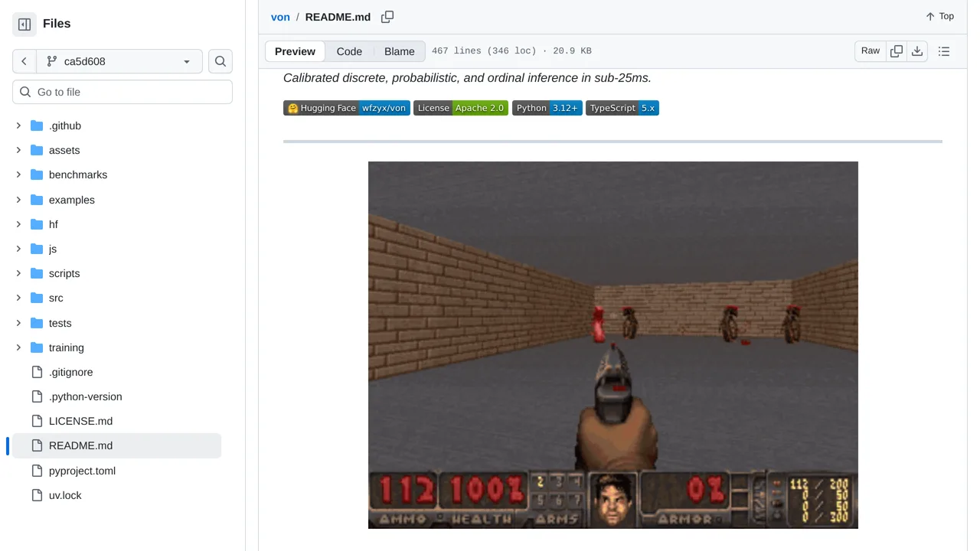
Task: Open the ca5d608 branch dropdown
Action: (x=119, y=61)
